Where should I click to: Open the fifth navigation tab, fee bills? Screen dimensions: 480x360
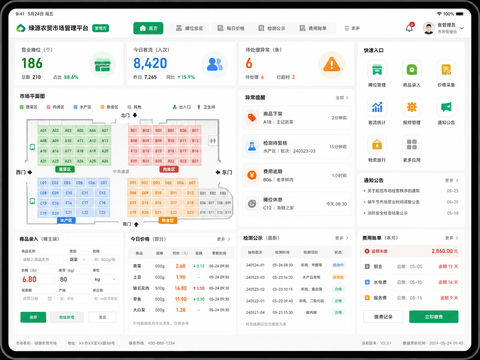(313, 28)
